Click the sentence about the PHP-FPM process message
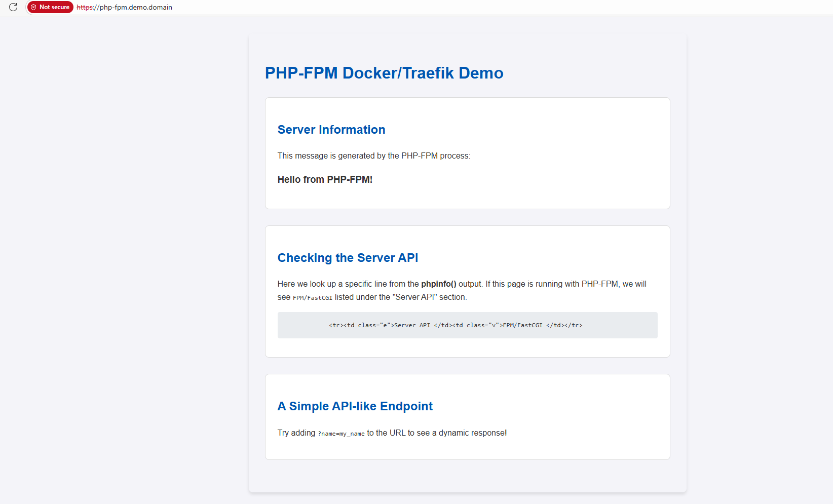833x504 pixels. [374, 156]
